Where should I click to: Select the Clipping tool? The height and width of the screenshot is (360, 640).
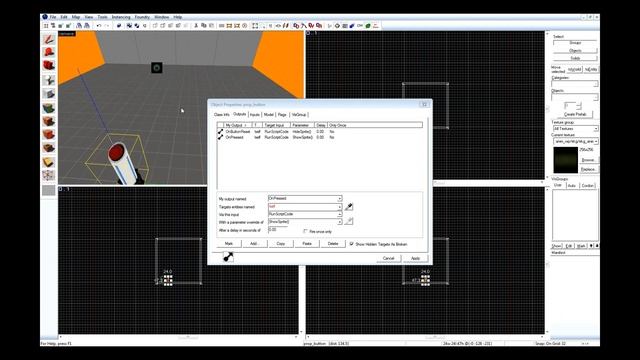49,162
